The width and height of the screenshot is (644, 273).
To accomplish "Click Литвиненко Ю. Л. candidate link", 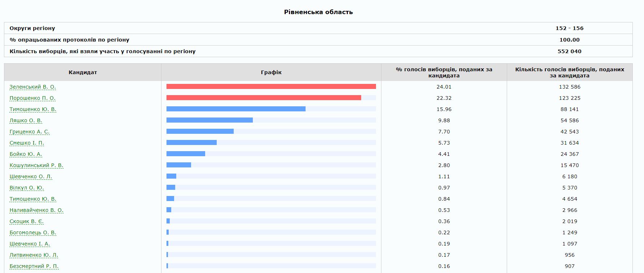I will [34, 255].
